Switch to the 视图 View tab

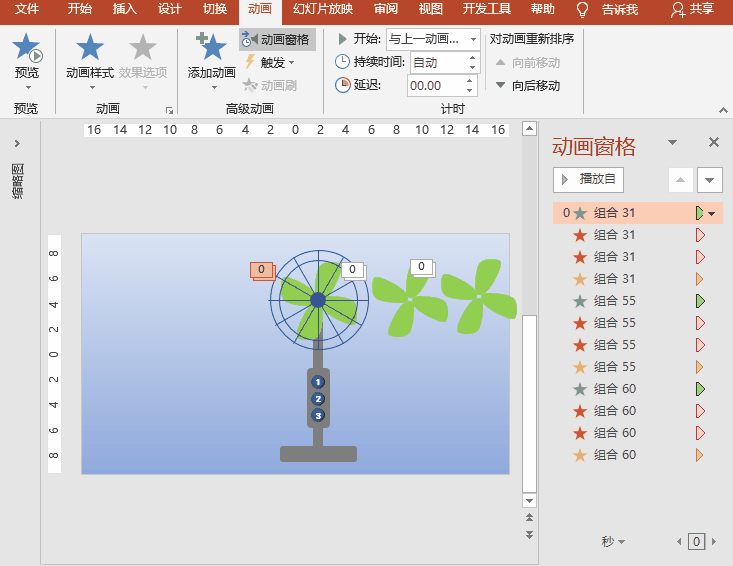(431, 9)
